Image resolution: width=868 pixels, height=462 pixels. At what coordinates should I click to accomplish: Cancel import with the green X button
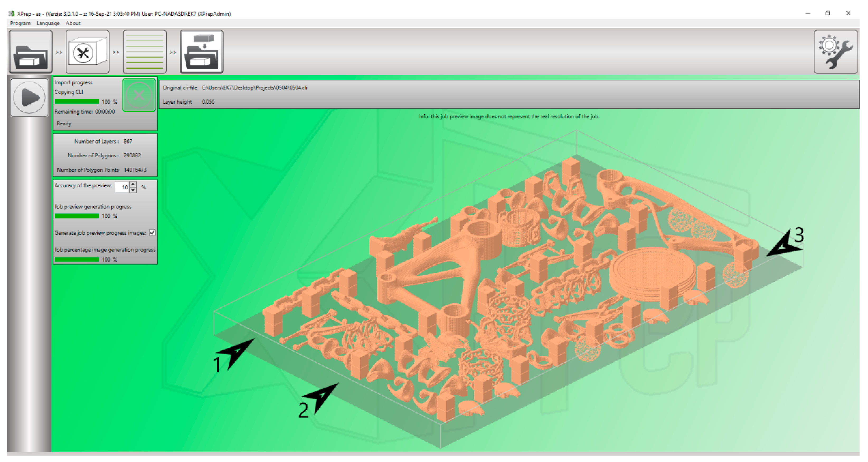(x=139, y=95)
